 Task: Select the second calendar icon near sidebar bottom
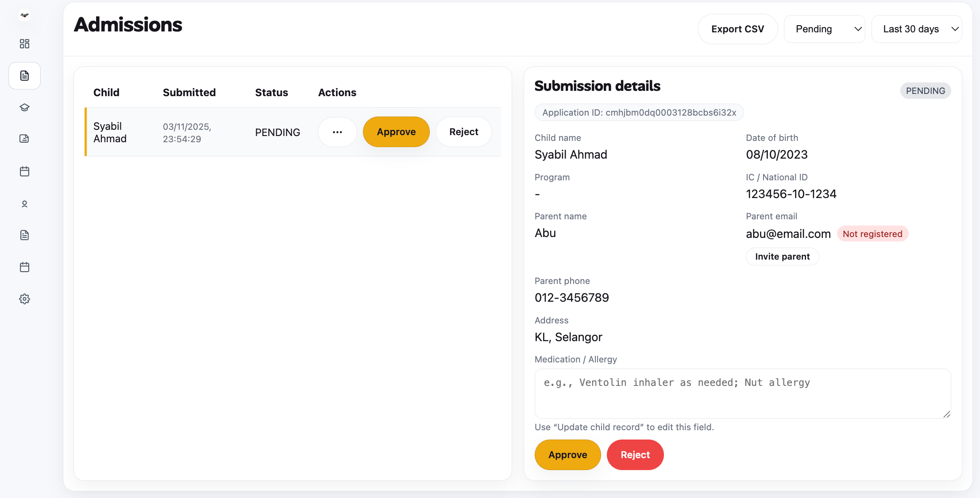24,267
